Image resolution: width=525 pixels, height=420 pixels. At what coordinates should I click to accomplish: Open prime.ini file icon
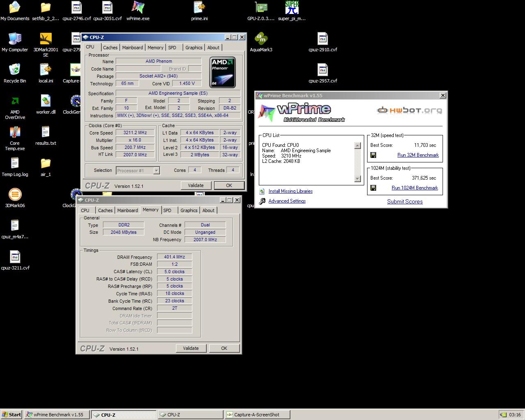click(199, 11)
